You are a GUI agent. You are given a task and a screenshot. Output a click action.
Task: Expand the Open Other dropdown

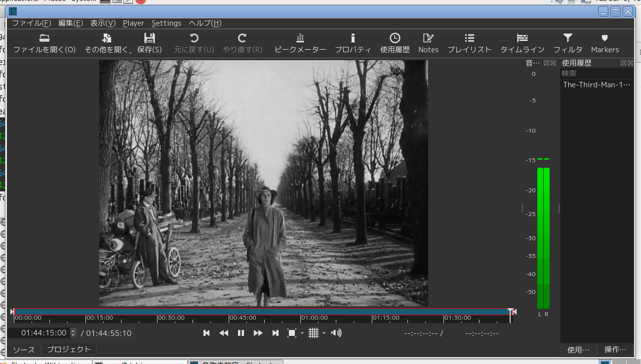coord(107,43)
